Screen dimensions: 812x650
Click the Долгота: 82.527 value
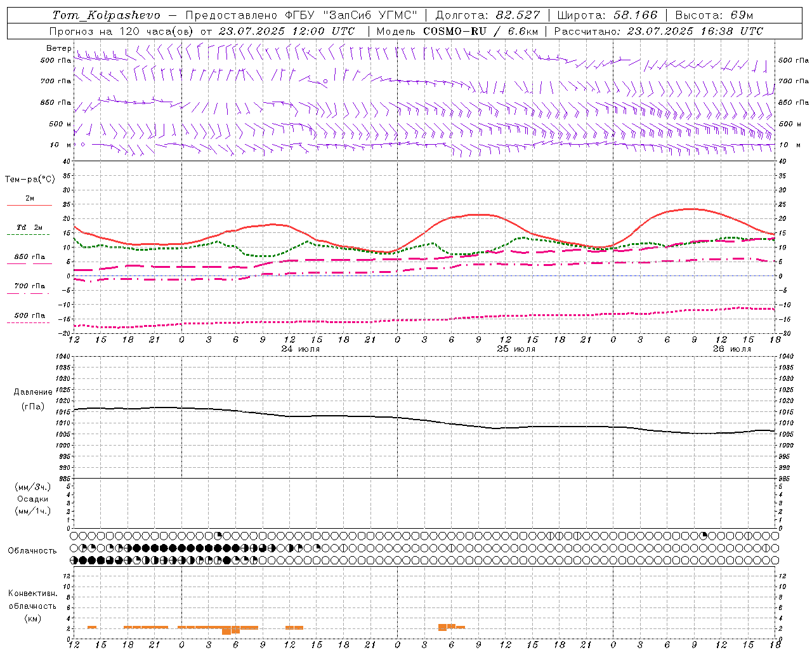click(488, 15)
